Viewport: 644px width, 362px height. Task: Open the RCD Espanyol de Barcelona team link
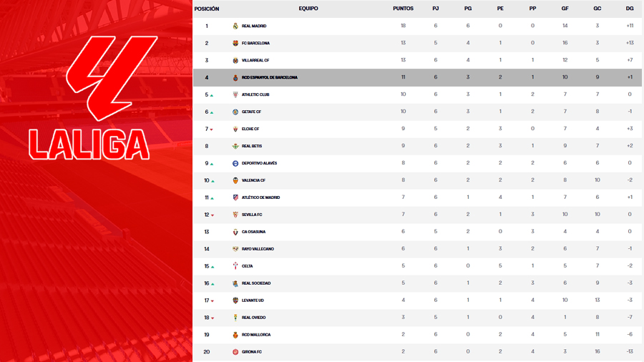pos(270,77)
